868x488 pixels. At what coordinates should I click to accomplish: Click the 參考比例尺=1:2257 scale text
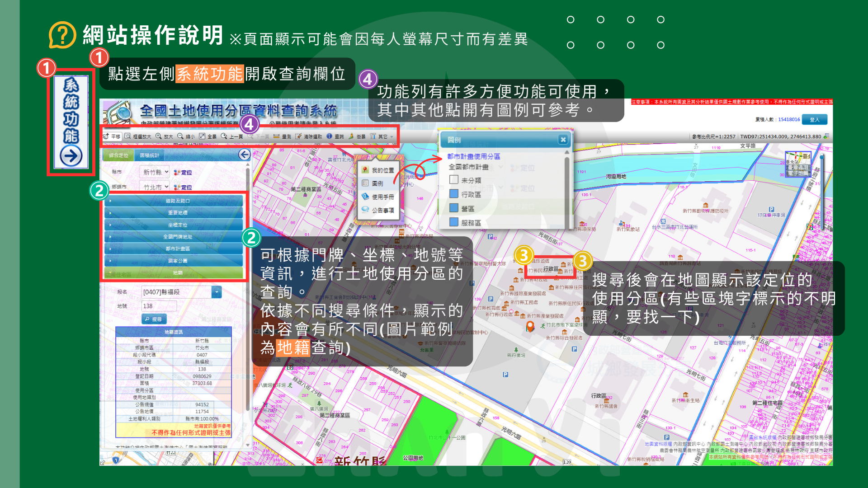714,136
